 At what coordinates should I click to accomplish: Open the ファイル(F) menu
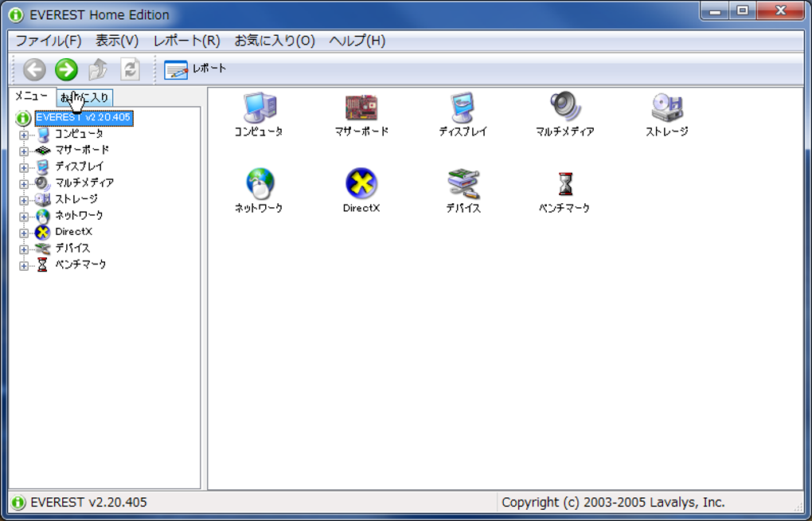pyautogui.click(x=49, y=41)
